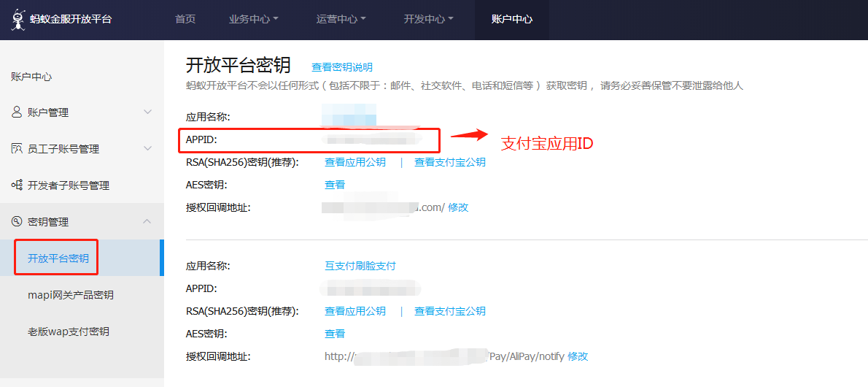The height and width of the screenshot is (387, 868).
Task: Click the 账户管理 person icon
Action: [17, 112]
